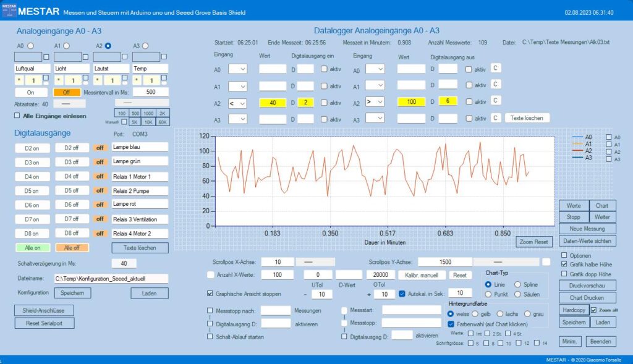The height and width of the screenshot is (364, 633).
Task: Open the A2 less-than comparison dropdown
Action: [x=237, y=103]
